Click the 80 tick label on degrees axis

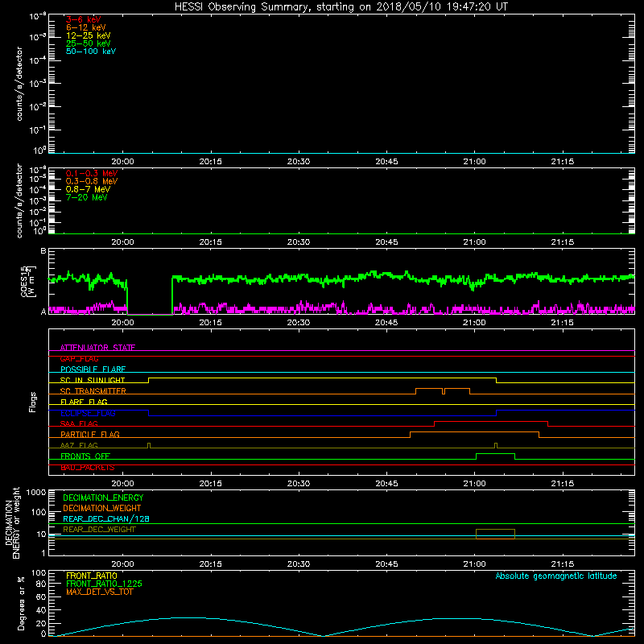point(41,584)
